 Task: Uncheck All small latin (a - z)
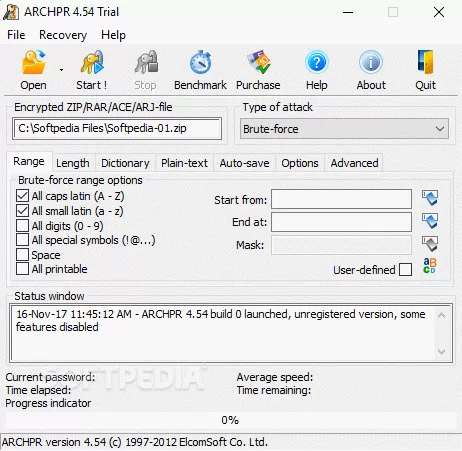coord(22,211)
